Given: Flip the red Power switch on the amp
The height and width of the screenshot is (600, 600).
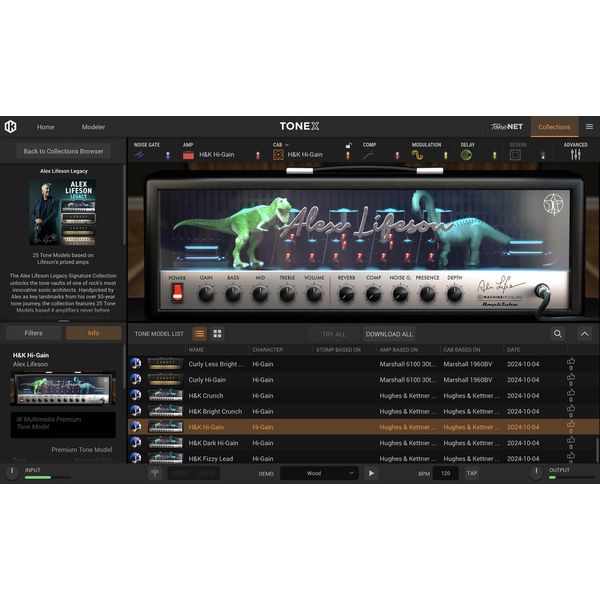Looking at the screenshot, I should (177, 293).
